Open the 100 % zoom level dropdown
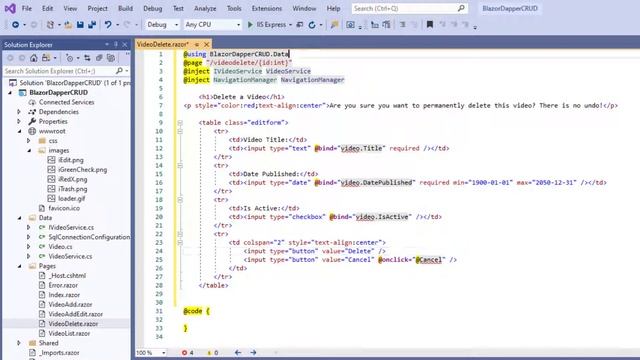The width and height of the screenshot is (640, 360). 163,353
